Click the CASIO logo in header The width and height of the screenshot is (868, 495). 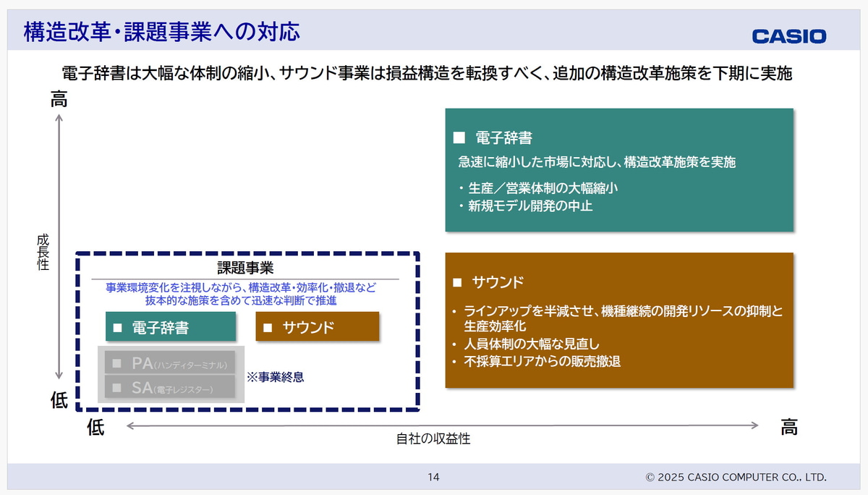[789, 36]
